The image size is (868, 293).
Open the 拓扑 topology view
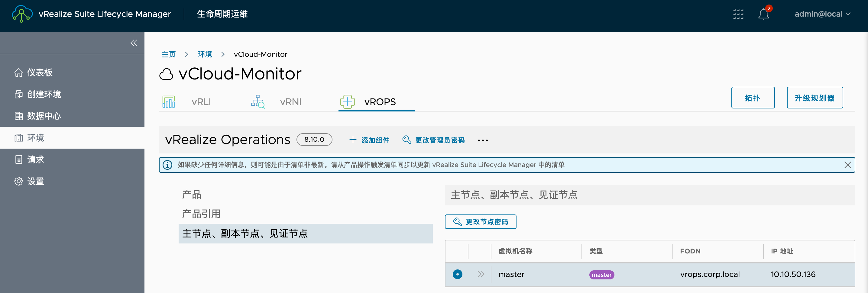point(753,98)
